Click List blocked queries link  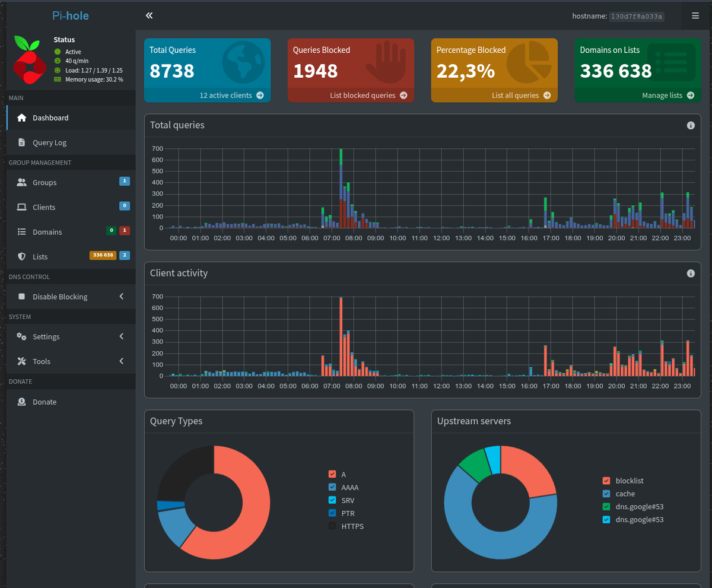click(363, 95)
